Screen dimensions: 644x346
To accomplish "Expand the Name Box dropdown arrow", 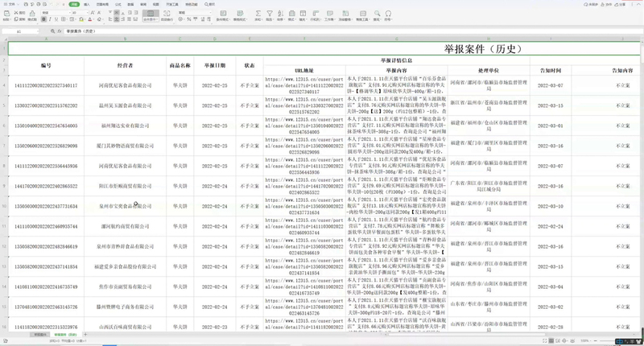I will (37, 31).
